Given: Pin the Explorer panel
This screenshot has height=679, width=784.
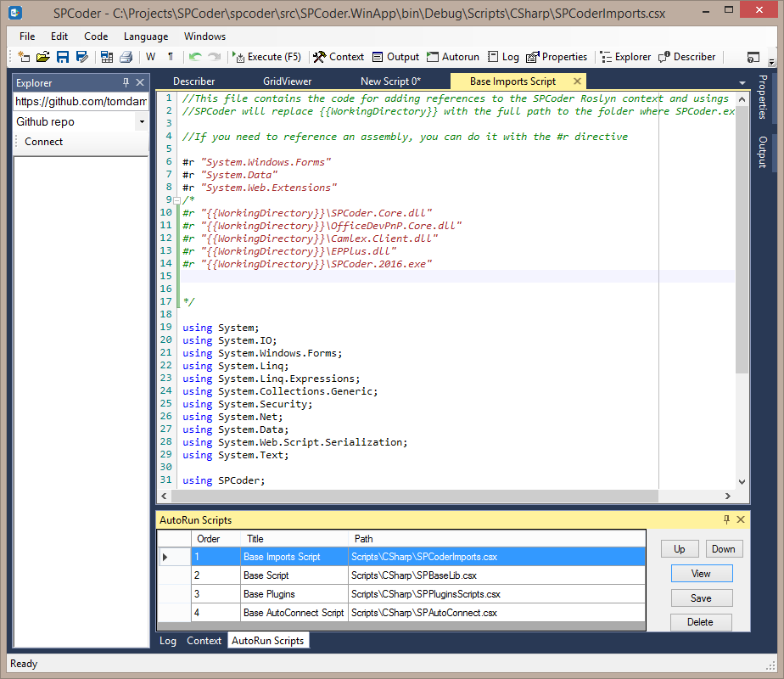Looking at the screenshot, I should [126, 82].
